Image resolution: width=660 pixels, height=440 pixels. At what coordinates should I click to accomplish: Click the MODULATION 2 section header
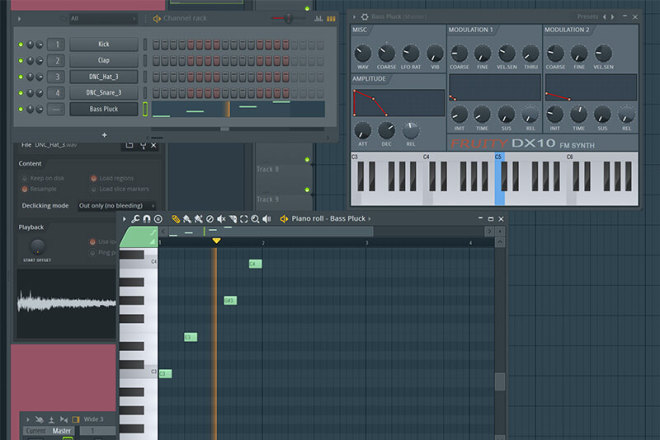click(567, 29)
